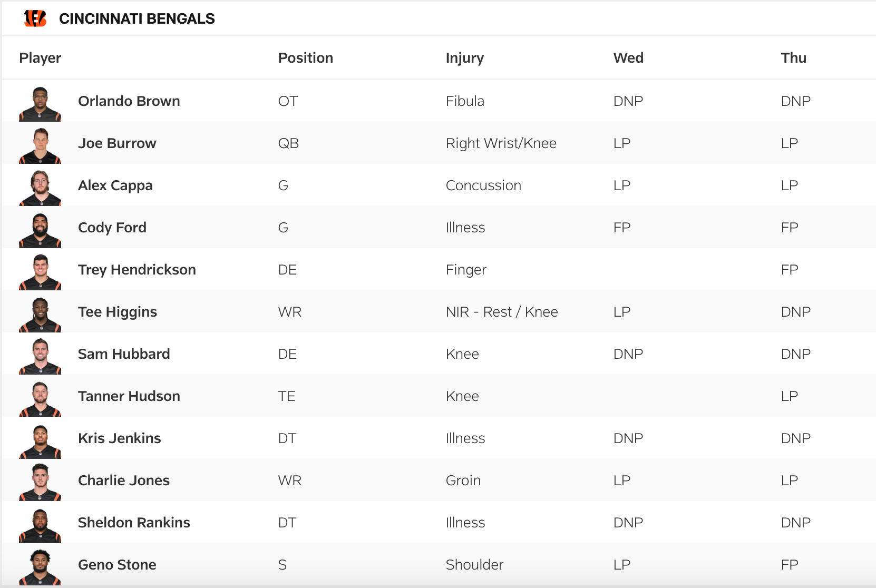
Task: Select the Injury column header
Action: point(464,58)
